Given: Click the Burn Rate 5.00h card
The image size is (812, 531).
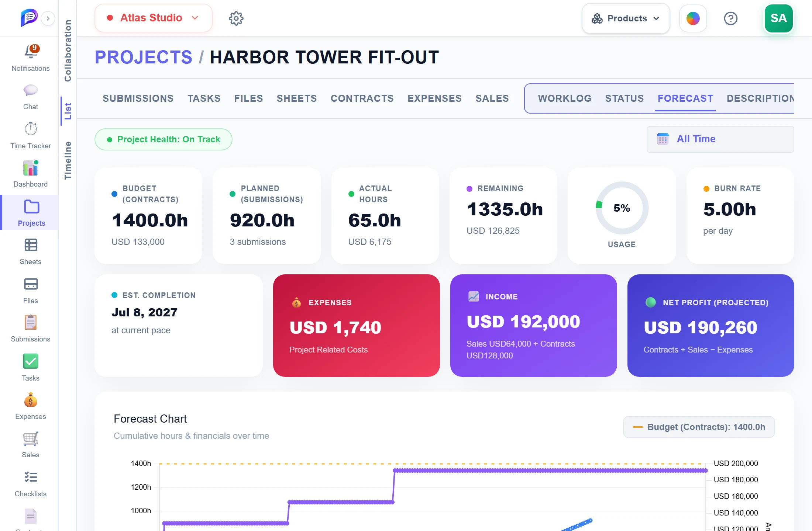Looking at the screenshot, I should [x=740, y=216].
